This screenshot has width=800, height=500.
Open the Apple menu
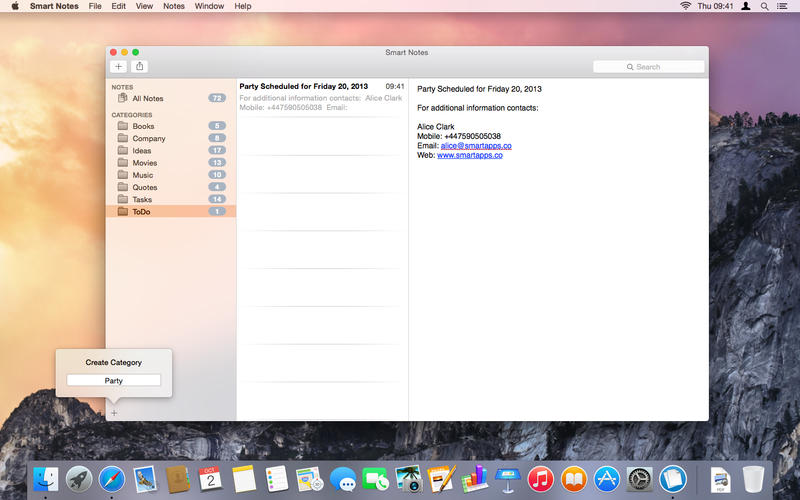(15, 6)
